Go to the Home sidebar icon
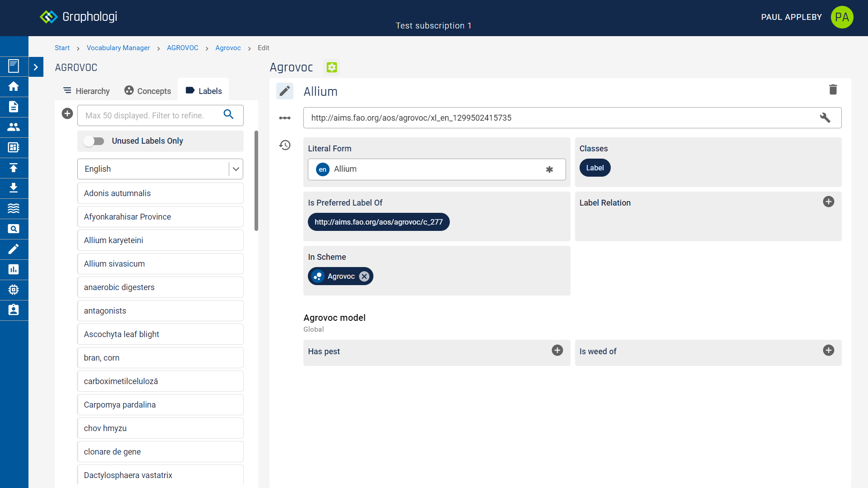 (14, 86)
